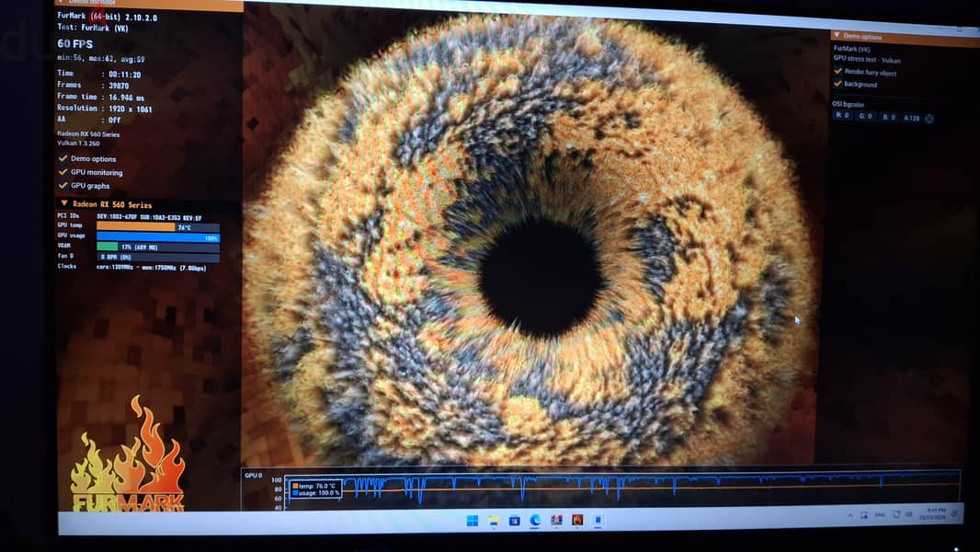This screenshot has height=552, width=980.
Task: Launch Microsoft Store from the taskbar
Action: tap(515, 521)
